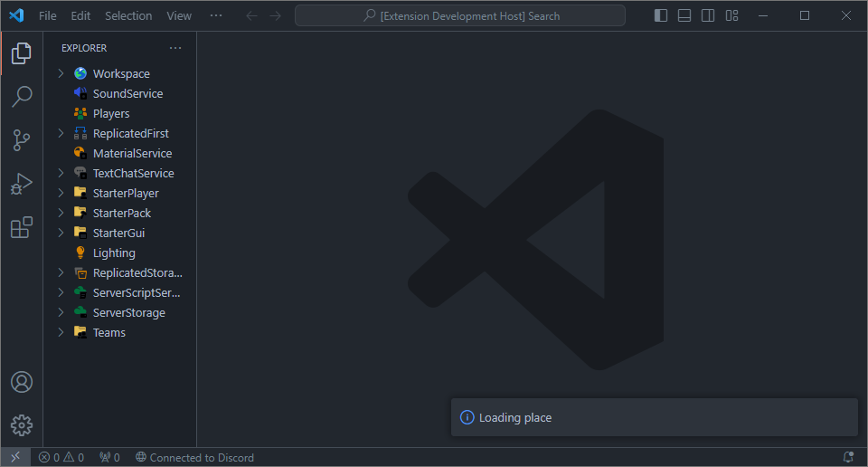Expand the ServerStorage tree node
Viewport: 868px width, 467px height.
point(61,312)
